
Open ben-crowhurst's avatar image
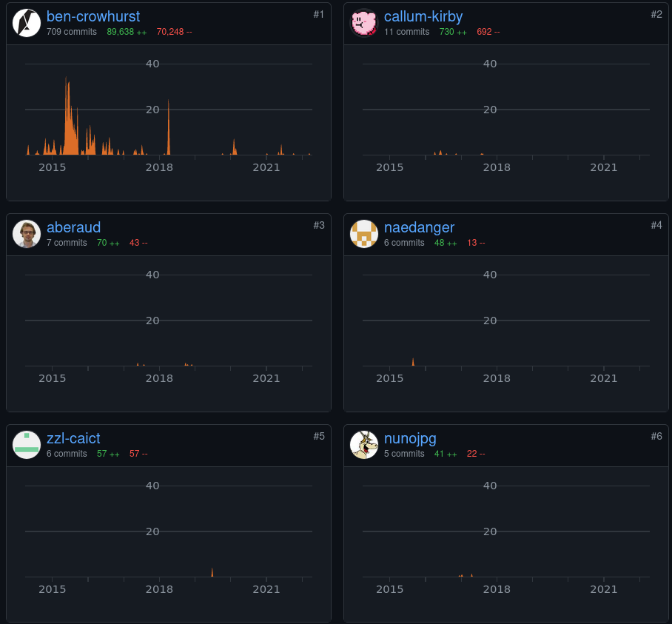click(x=27, y=23)
